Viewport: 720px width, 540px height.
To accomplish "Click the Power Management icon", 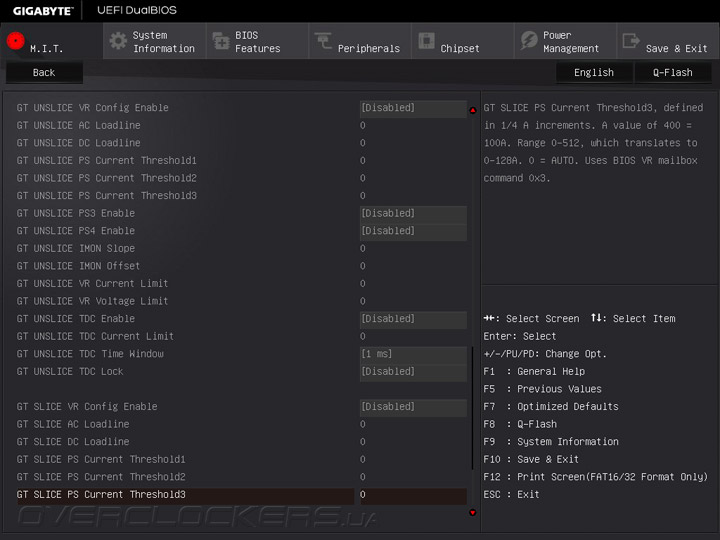I will 529,41.
